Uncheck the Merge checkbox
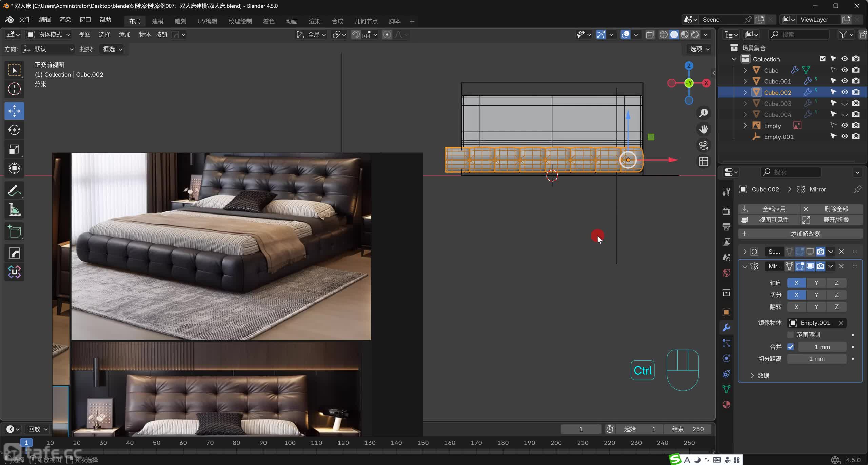The width and height of the screenshot is (868, 465). pyautogui.click(x=791, y=347)
